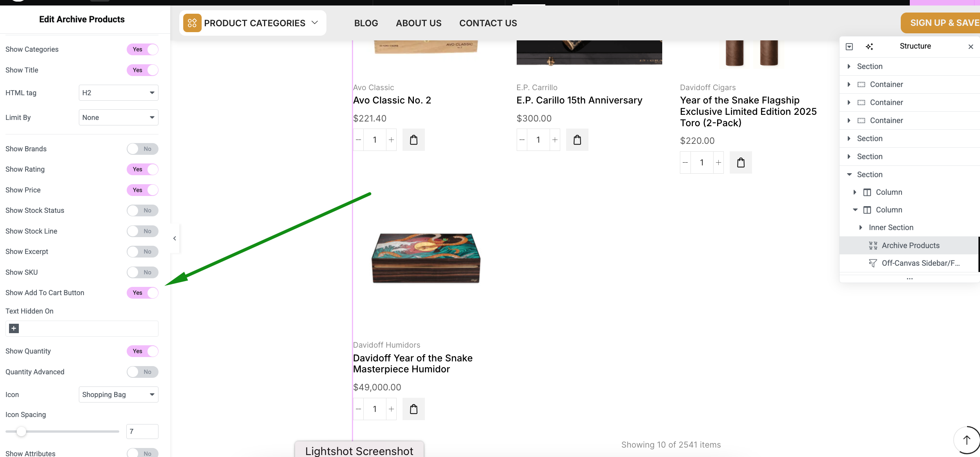Click Structure panel bottom resize dots
Viewport: 980px width, 457px height.
tap(910, 279)
